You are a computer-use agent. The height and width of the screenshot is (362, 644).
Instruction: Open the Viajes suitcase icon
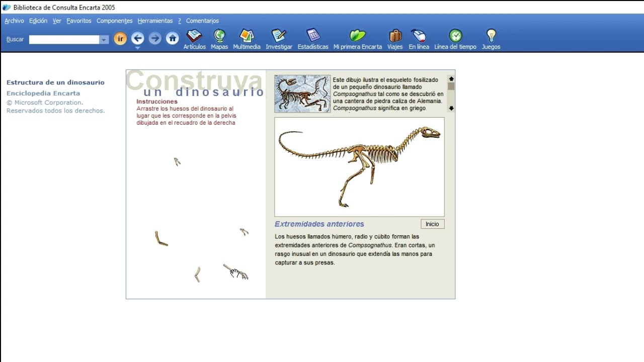tap(395, 36)
